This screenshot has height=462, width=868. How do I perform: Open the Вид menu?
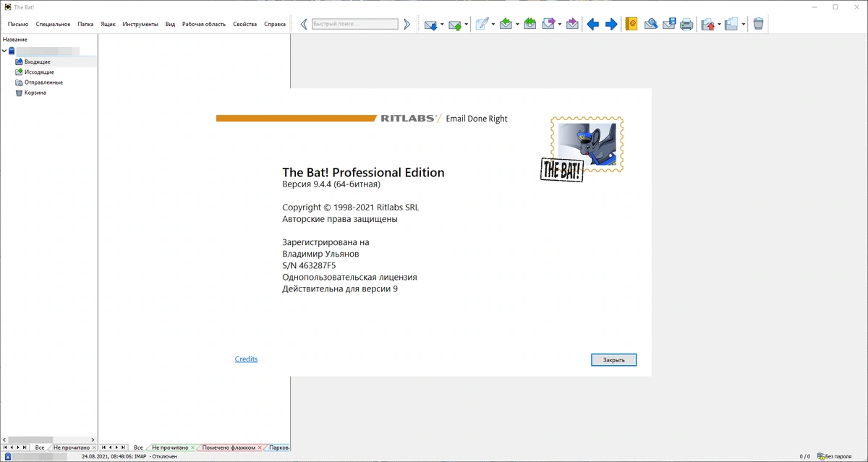point(170,24)
